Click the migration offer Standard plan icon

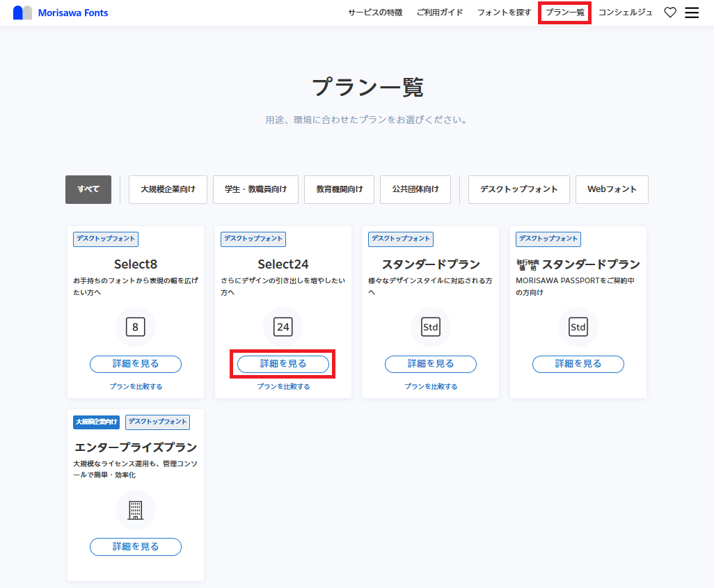[578, 326]
